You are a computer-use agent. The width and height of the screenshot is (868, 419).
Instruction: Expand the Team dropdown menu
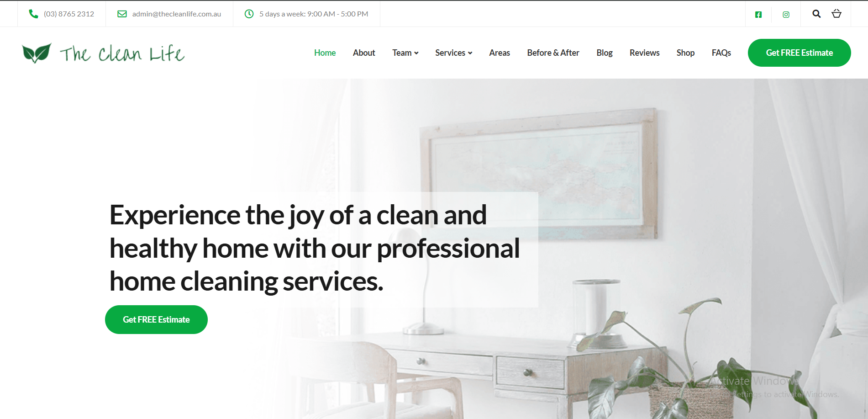(405, 53)
